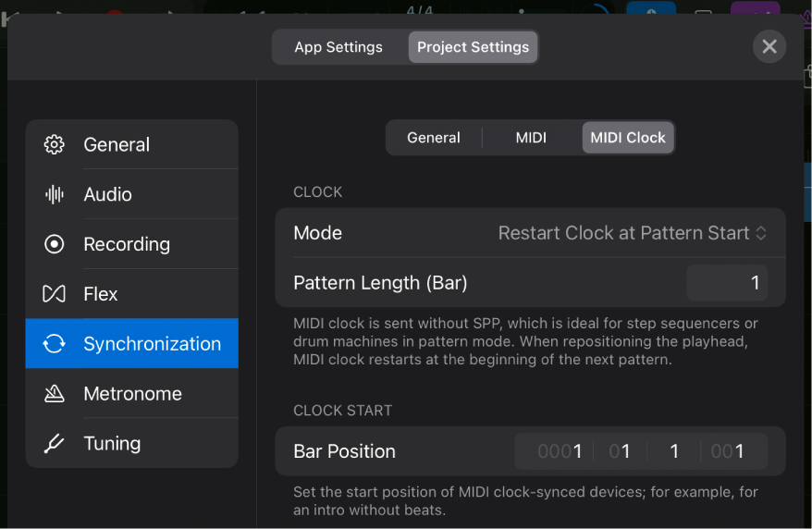Click the Bar Position beat value 01
Image resolution: width=812 pixels, height=529 pixels.
tap(620, 451)
